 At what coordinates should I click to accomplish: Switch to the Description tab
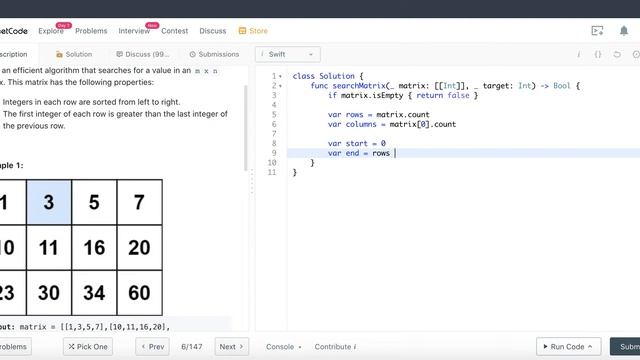coord(13,54)
